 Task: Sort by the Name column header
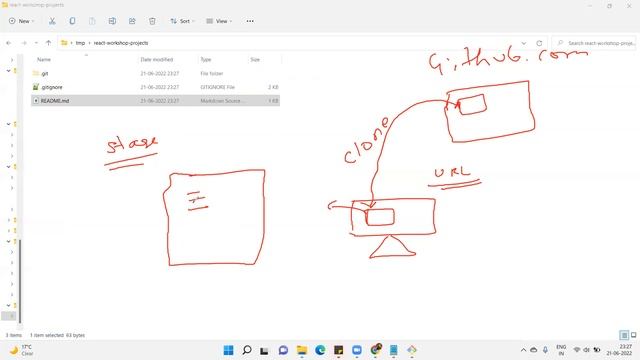click(x=44, y=60)
